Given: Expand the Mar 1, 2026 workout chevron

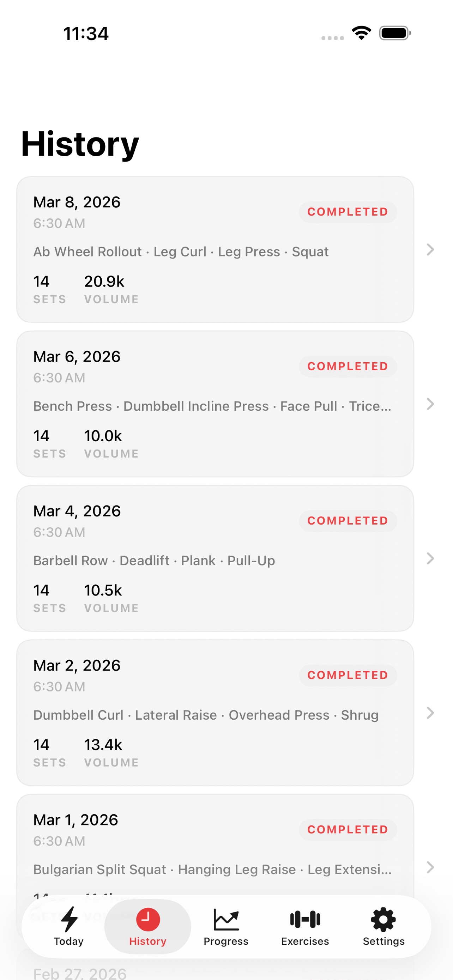Looking at the screenshot, I should [x=430, y=867].
